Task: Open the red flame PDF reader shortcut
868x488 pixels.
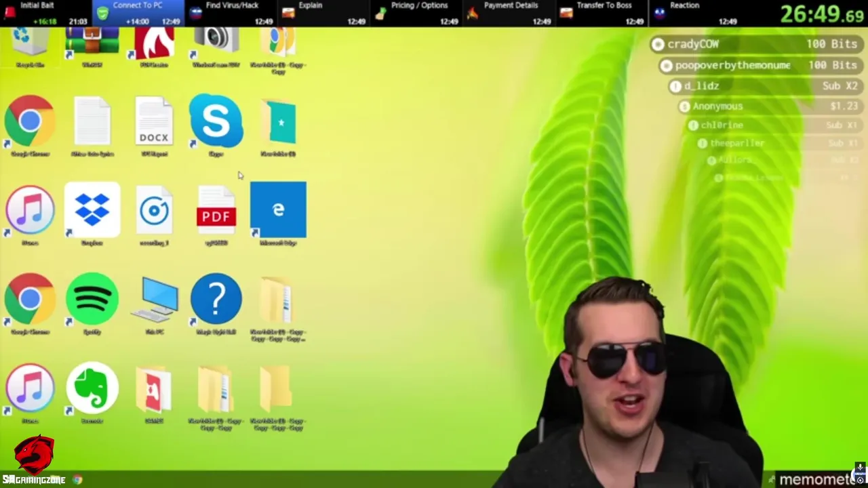Action: click(x=154, y=45)
